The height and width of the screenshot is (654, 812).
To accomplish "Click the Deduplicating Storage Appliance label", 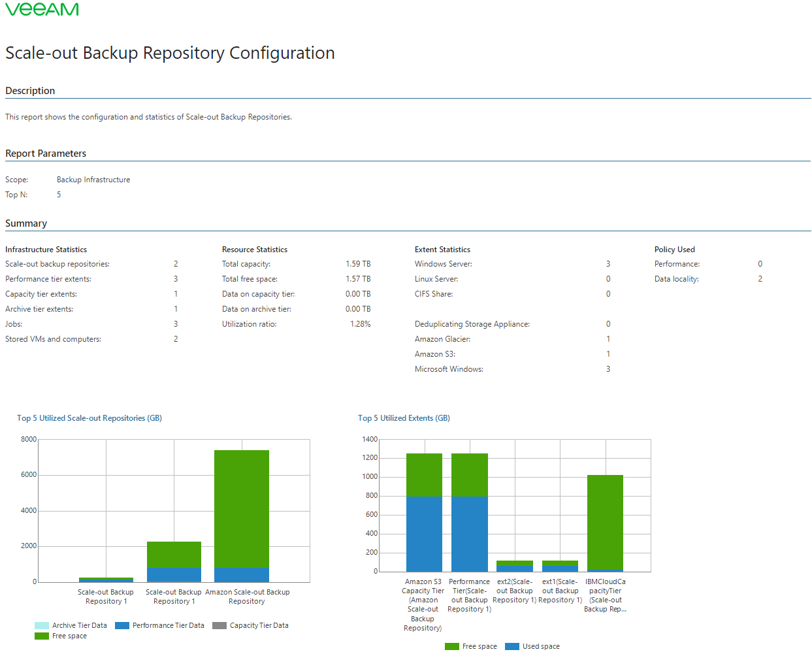I will (472, 324).
